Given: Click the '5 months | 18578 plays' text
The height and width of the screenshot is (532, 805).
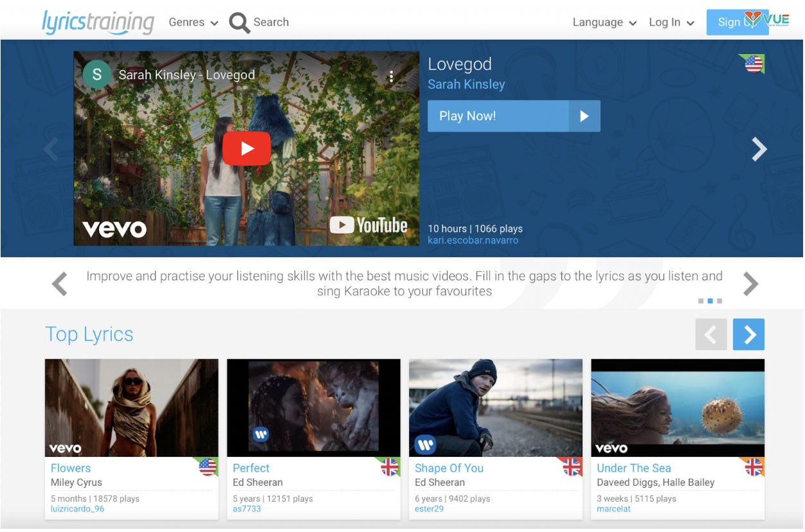Looking at the screenshot, I should [95, 499].
